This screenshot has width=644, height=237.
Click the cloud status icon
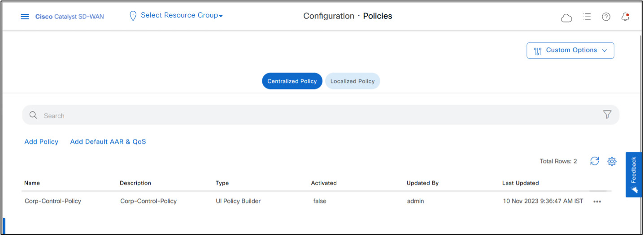click(x=566, y=18)
